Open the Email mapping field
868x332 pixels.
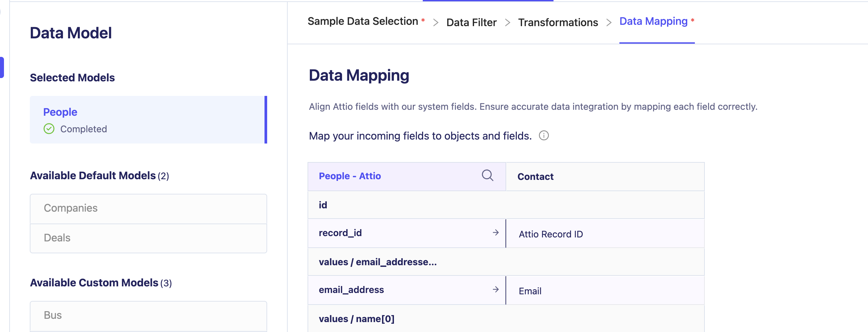point(604,291)
